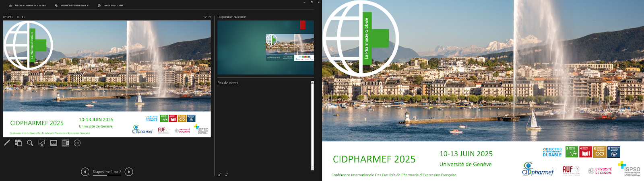Pause the presentation timer
The image size is (644, 181).
18,17
